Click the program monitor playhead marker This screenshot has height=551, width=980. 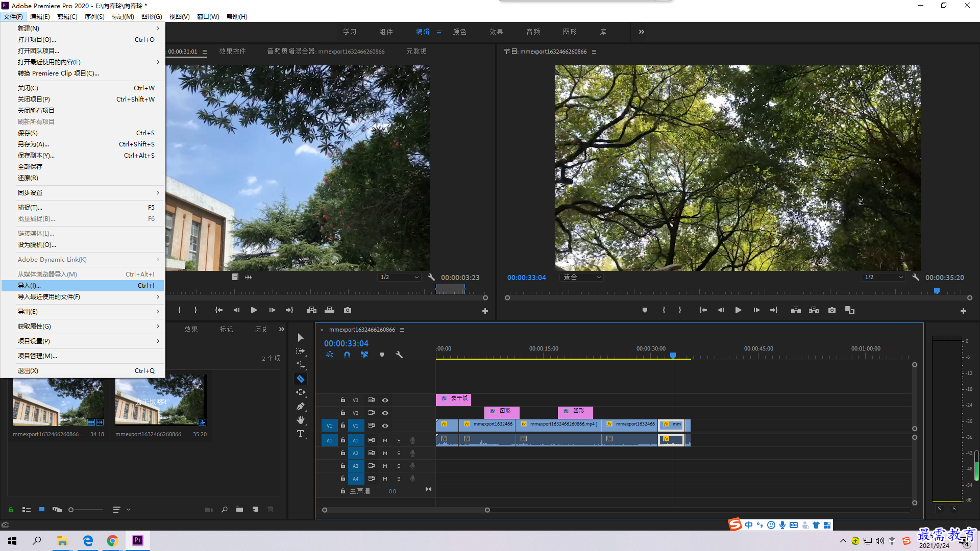[x=937, y=290]
